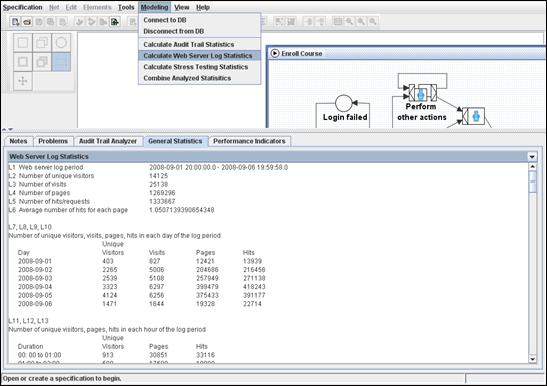The image size is (547, 386).
Task: Select the multiple atomic task palette tool
Action: tap(42, 43)
